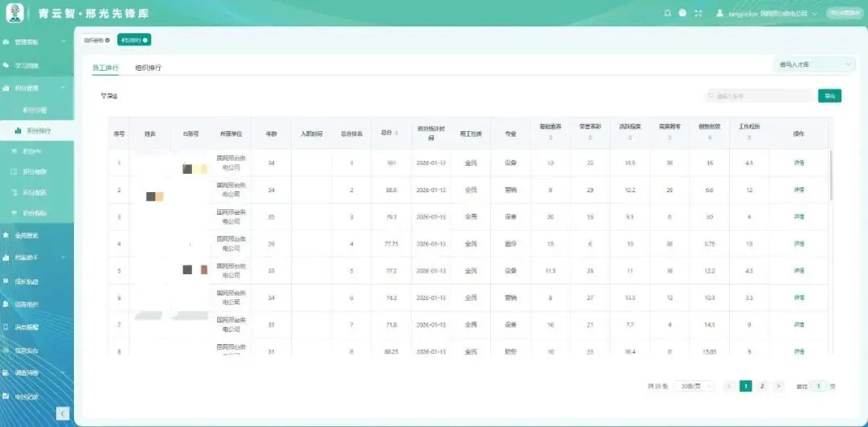The width and height of the screenshot is (868, 427).
Task: Expand the 档案助手 sidebar menu chevron
Action: [x=63, y=257]
